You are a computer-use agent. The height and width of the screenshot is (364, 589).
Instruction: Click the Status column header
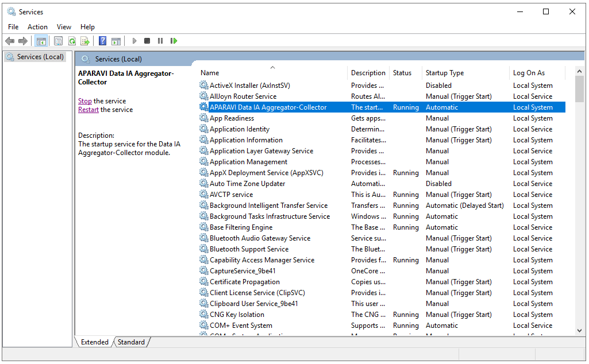402,73
